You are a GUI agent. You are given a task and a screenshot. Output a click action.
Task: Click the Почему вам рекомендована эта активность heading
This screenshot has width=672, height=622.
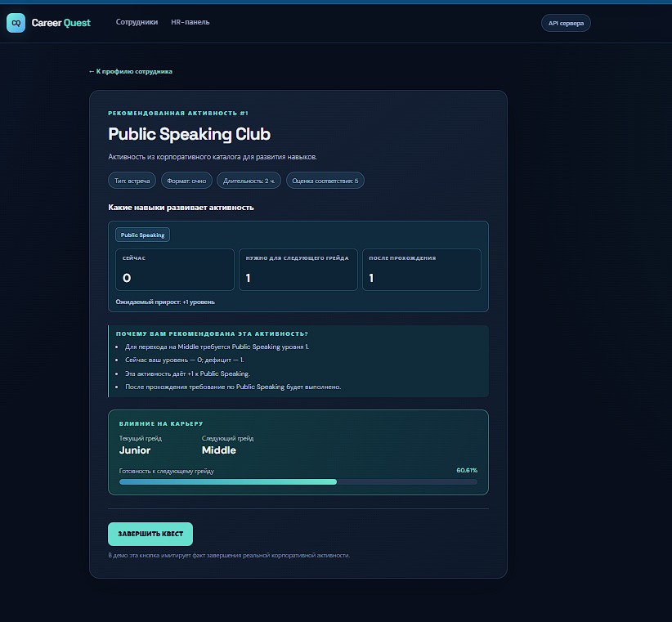(212, 333)
